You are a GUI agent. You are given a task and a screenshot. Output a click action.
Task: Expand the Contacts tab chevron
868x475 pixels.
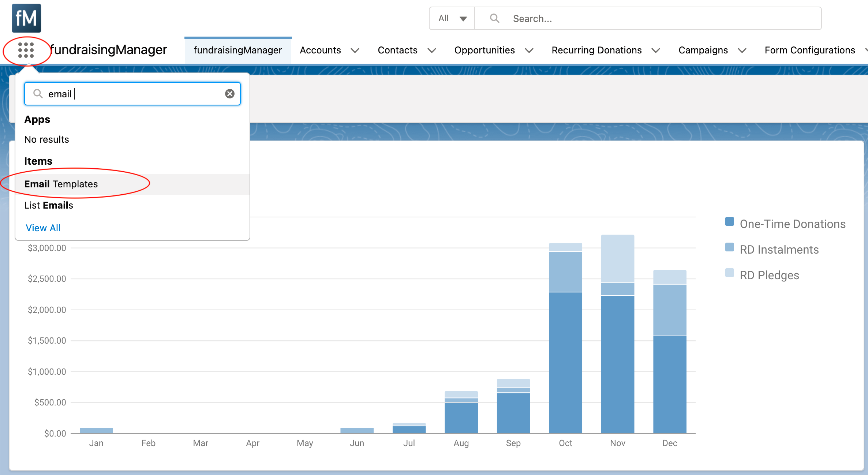pos(432,51)
